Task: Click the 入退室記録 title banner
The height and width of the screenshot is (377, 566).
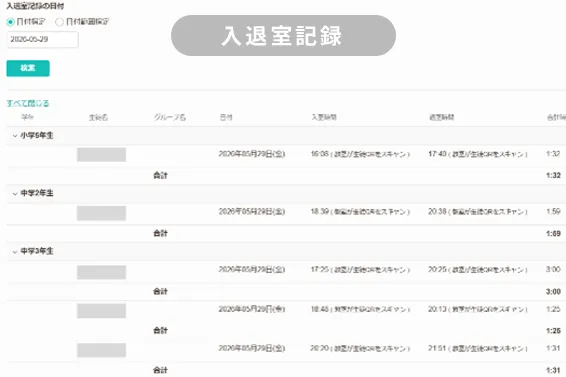Action: [283, 35]
